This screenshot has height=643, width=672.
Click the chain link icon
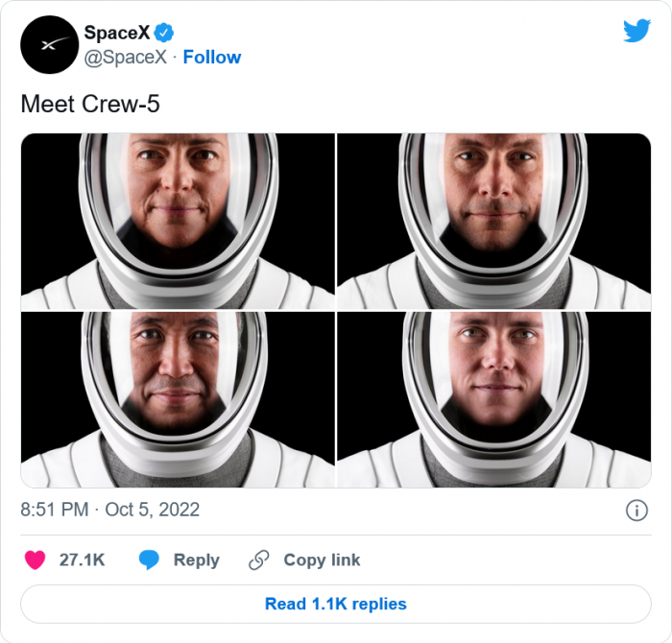(x=258, y=560)
